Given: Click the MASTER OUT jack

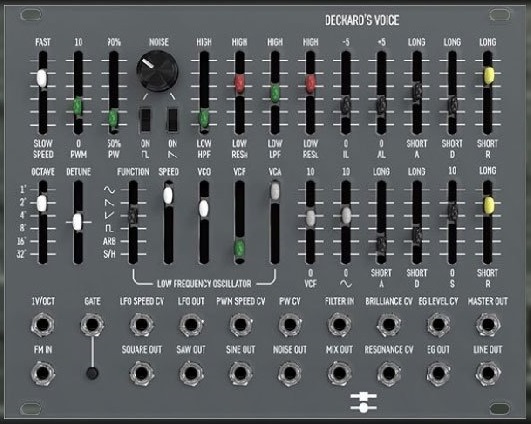Looking at the screenshot, I should [488, 324].
